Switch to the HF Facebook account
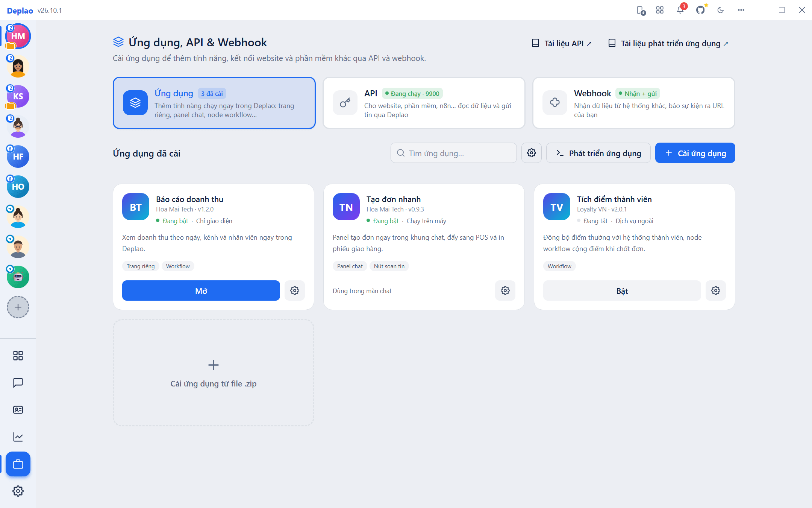Viewport: 812px width, 508px height. coord(18,157)
